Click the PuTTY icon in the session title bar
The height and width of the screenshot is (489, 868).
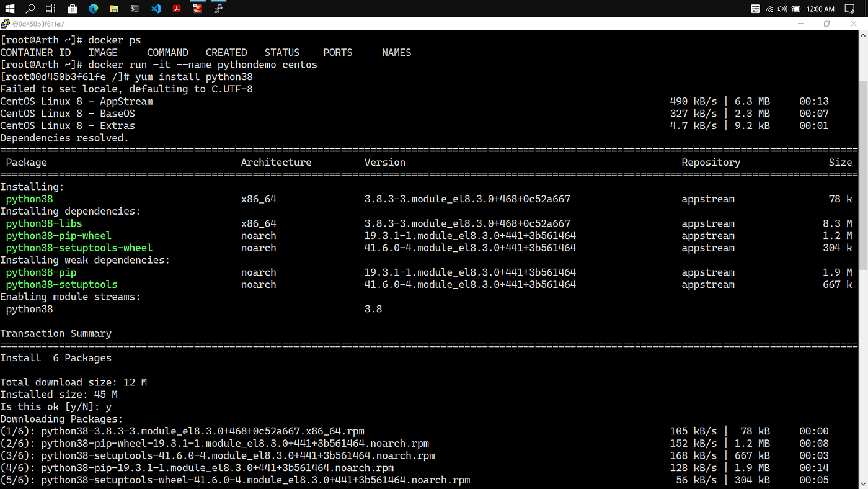click(x=5, y=24)
